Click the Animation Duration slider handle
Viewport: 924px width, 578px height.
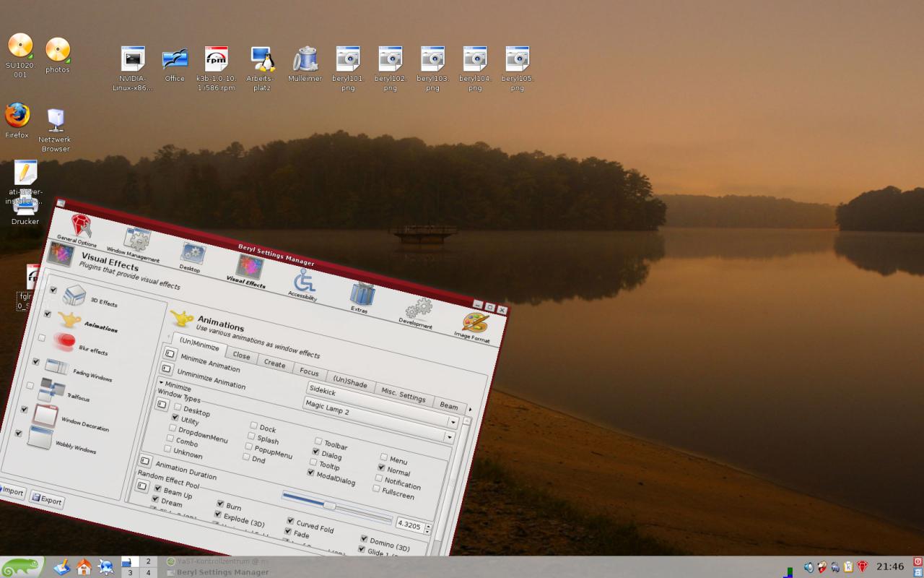pos(330,505)
